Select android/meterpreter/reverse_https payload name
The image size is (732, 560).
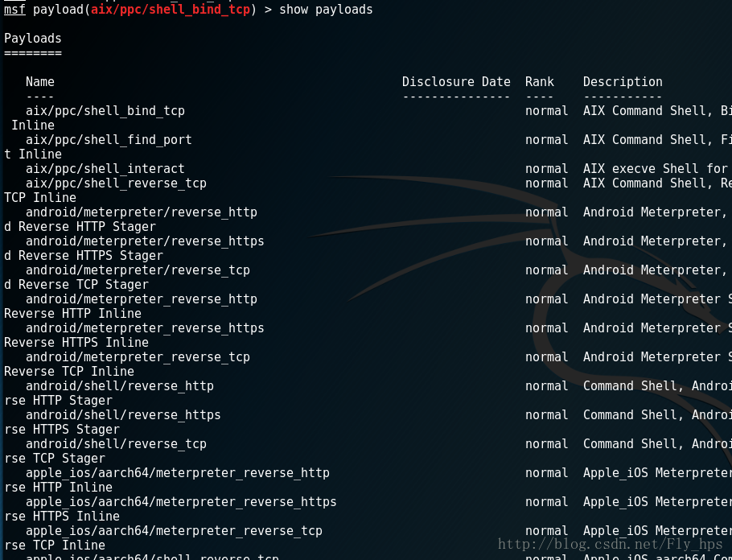[145, 241]
